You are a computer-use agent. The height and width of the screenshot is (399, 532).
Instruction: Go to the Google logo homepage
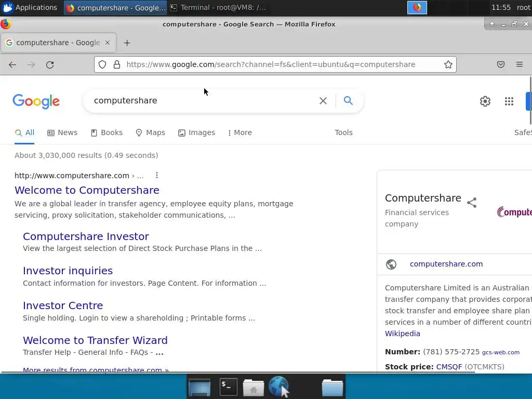click(36, 101)
